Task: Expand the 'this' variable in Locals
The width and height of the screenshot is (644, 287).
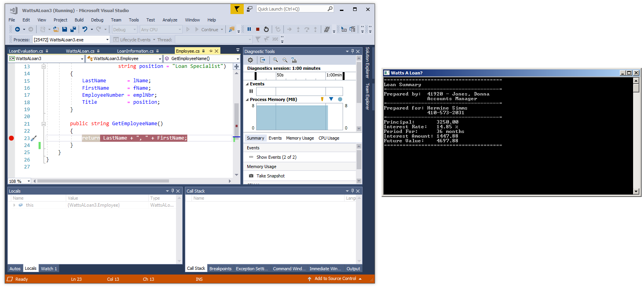Action: [14, 205]
